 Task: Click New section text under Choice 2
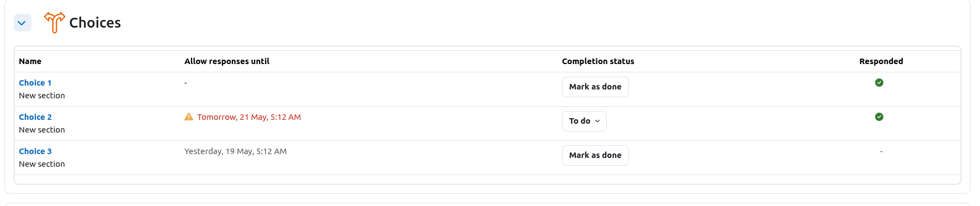42,130
